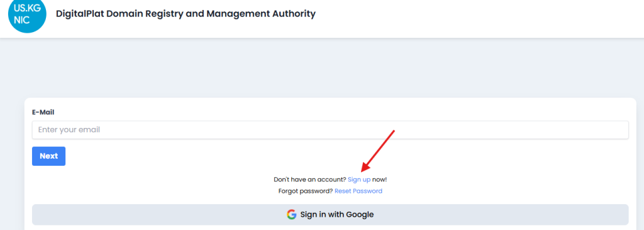
Task: Click the "Management Authority" words in header
Action: (261, 14)
